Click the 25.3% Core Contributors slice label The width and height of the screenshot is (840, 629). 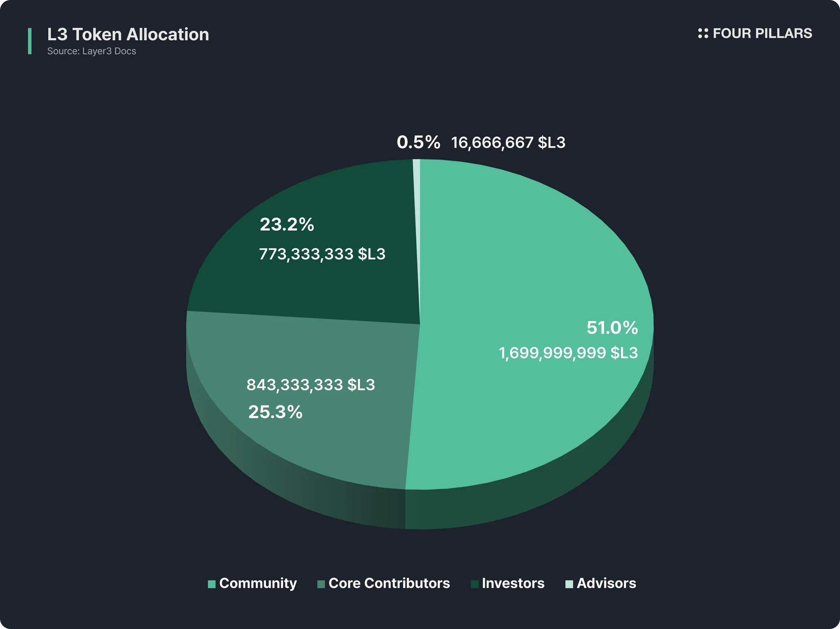(x=275, y=412)
